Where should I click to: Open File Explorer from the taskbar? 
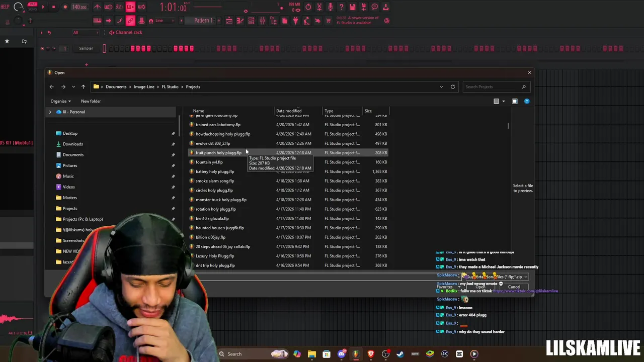(x=312, y=354)
